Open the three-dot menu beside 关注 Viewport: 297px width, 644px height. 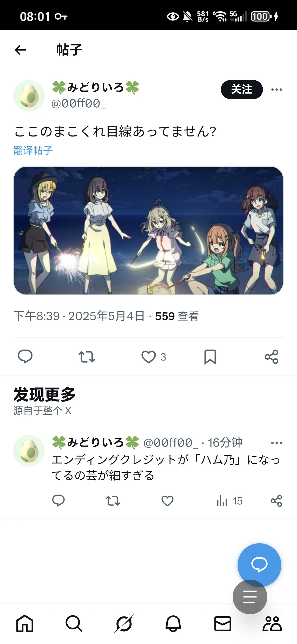tap(277, 89)
